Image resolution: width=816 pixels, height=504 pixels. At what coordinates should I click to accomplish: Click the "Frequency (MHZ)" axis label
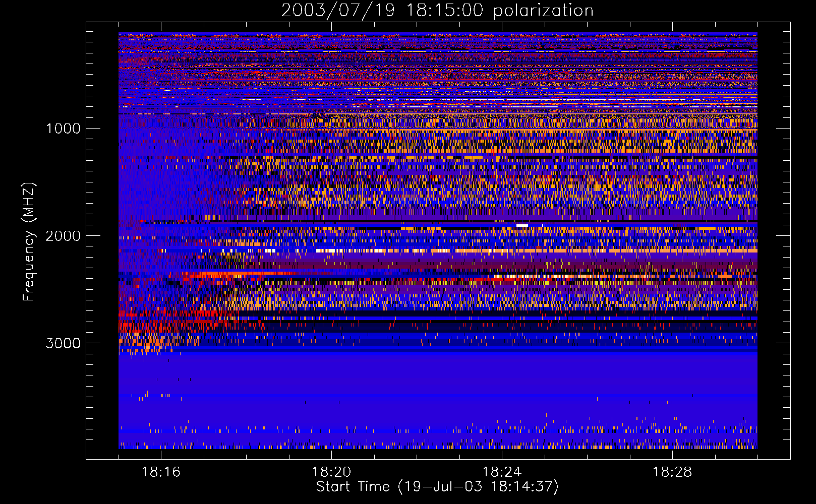[29, 242]
